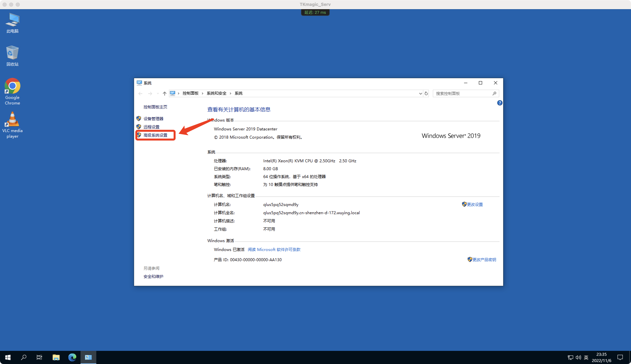631x364 pixels.
Task: Open Microsoft Edge from the taskbar
Action: pyautogui.click(x=72, y=357)
